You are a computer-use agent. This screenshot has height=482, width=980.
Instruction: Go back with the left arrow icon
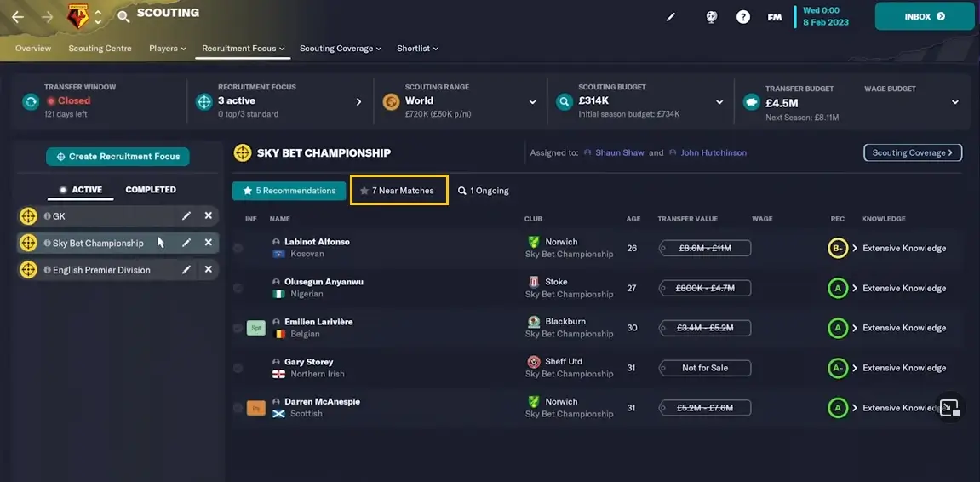[18, 16]
